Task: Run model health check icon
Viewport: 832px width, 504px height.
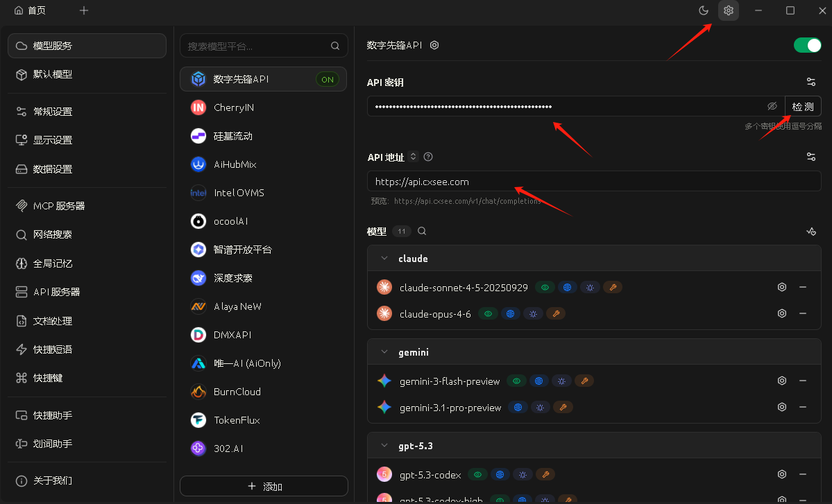Action: (x=810, y=232)
